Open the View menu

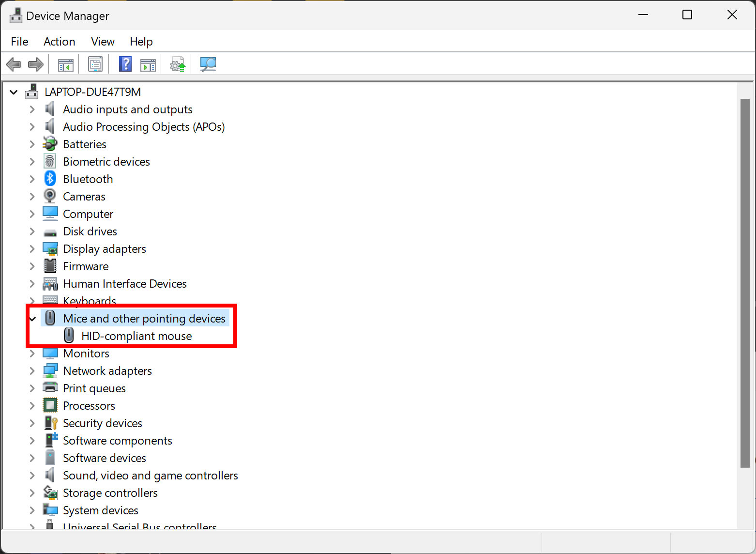tap(103, 42)
